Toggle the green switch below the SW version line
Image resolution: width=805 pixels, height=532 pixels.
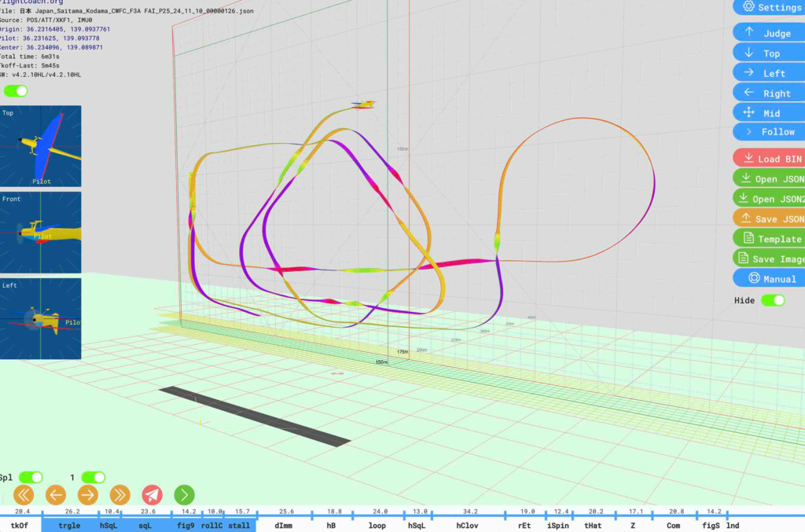(x=16, y=91)
